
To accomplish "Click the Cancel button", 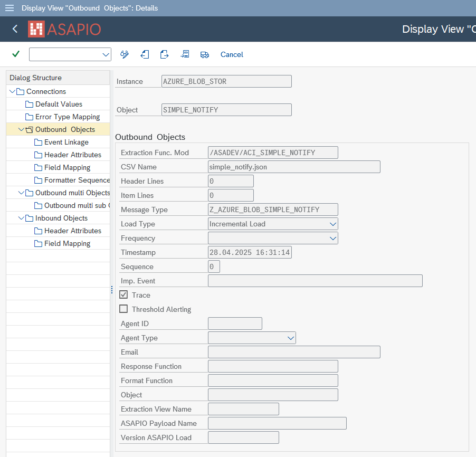I will [x=232, y=54].
